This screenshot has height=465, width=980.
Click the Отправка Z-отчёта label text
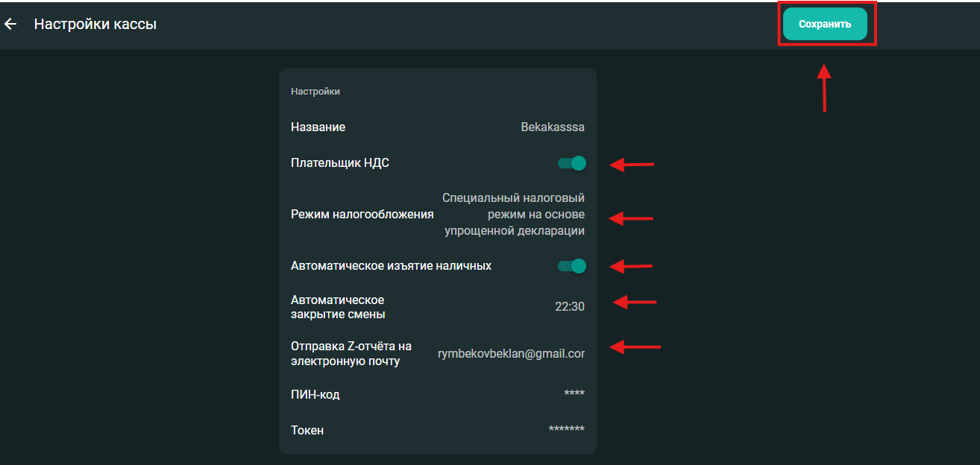coord(351,354)
